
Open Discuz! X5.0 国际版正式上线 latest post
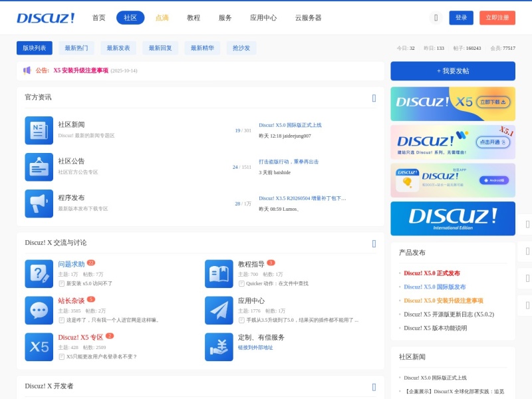[x=290, y=125]
